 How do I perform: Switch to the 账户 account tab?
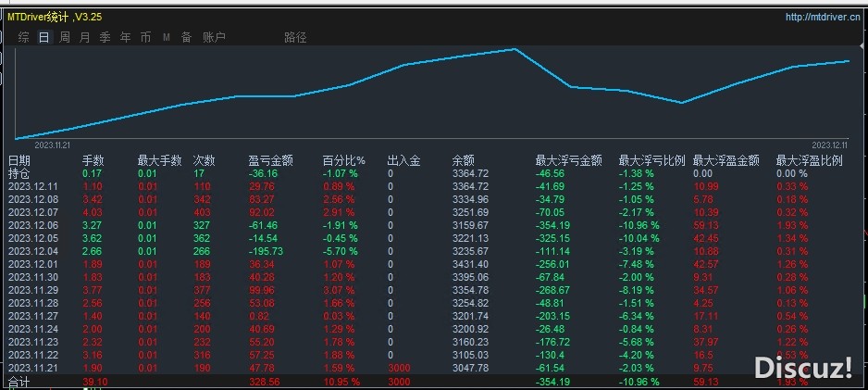coord(214,38)
